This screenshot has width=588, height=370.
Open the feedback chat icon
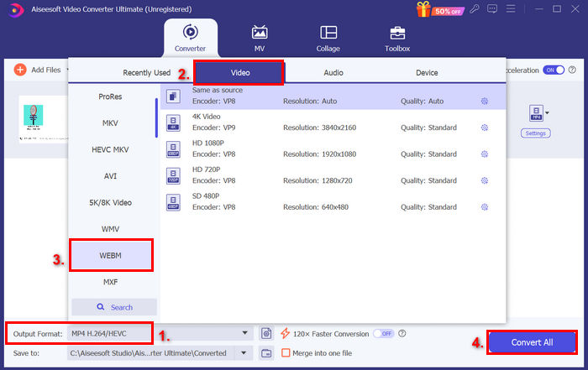492,8
